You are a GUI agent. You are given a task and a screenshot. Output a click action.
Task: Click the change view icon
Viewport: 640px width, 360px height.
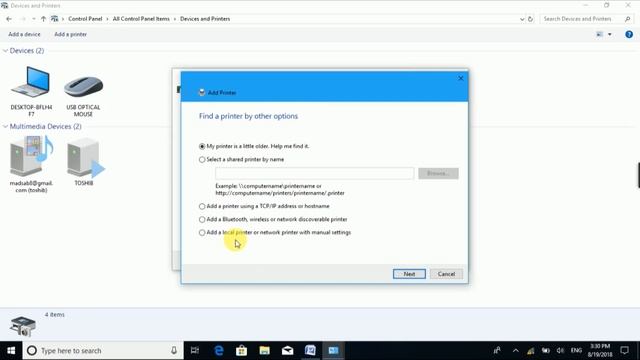tap(599, 34)
